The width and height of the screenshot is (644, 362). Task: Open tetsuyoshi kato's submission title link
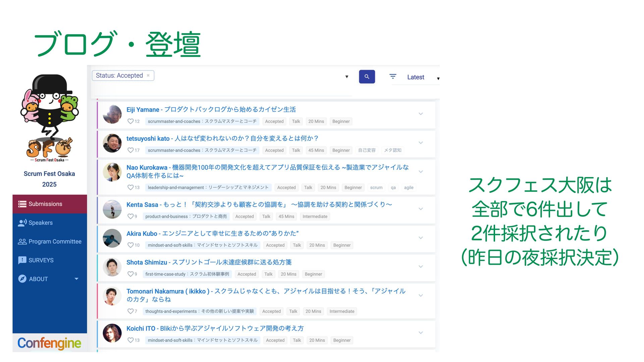point(222,138)
